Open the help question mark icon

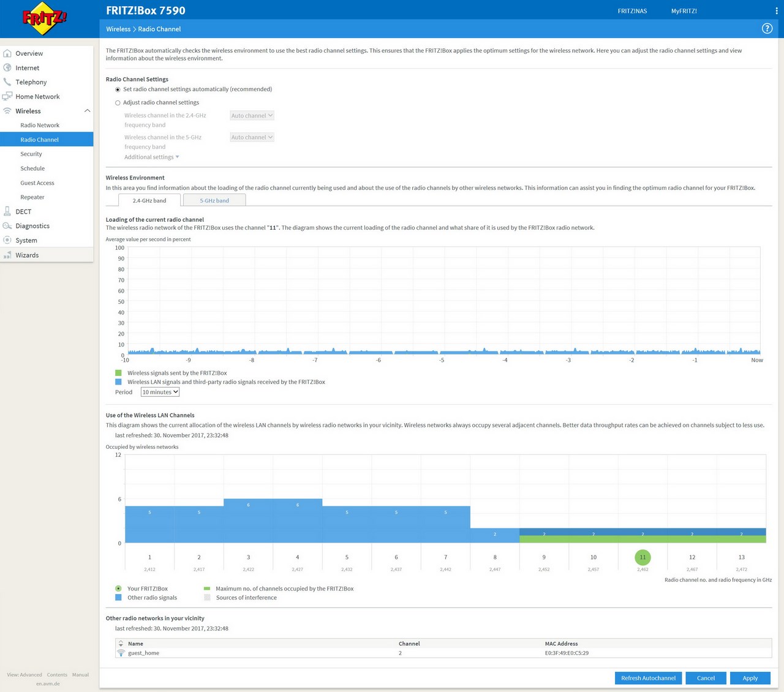(x=767, y=29)
